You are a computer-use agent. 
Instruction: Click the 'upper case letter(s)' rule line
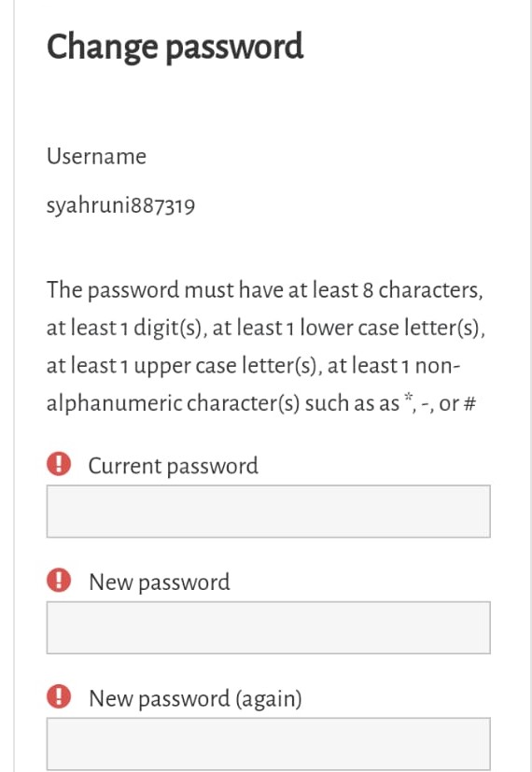click(x=253, y=366)
